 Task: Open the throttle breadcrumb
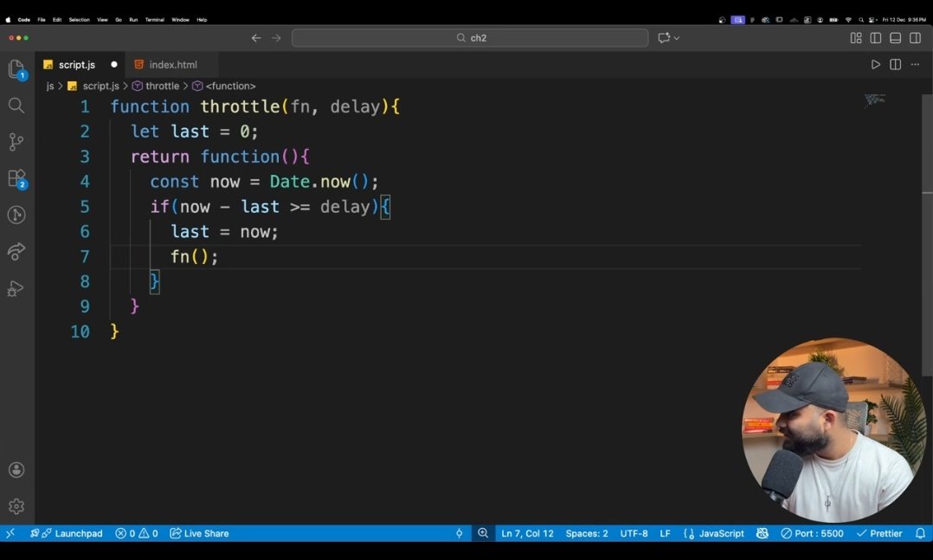156,86
